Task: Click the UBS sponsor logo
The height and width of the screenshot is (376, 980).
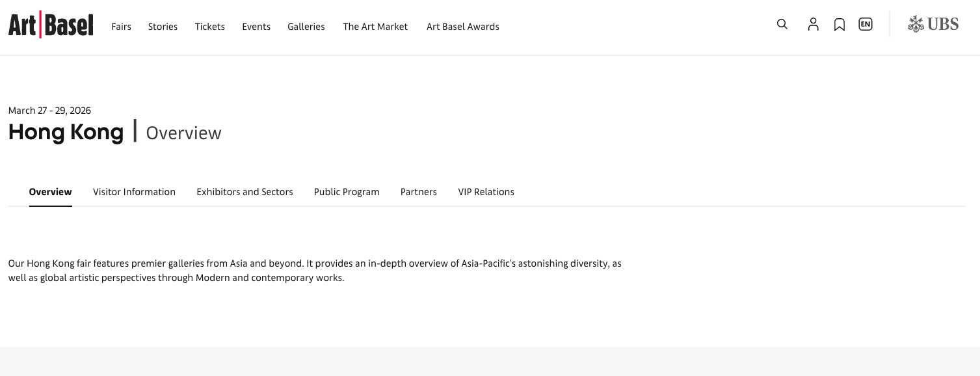Action: [933, 25]
